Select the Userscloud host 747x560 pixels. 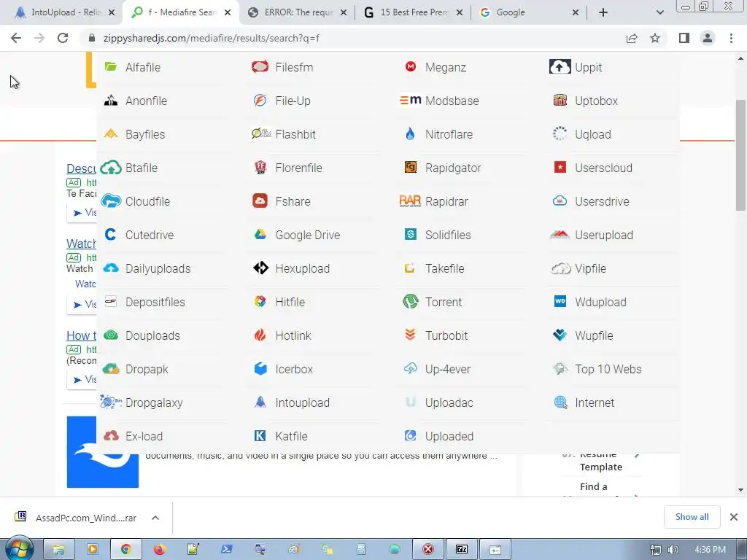tap(603, 168)
